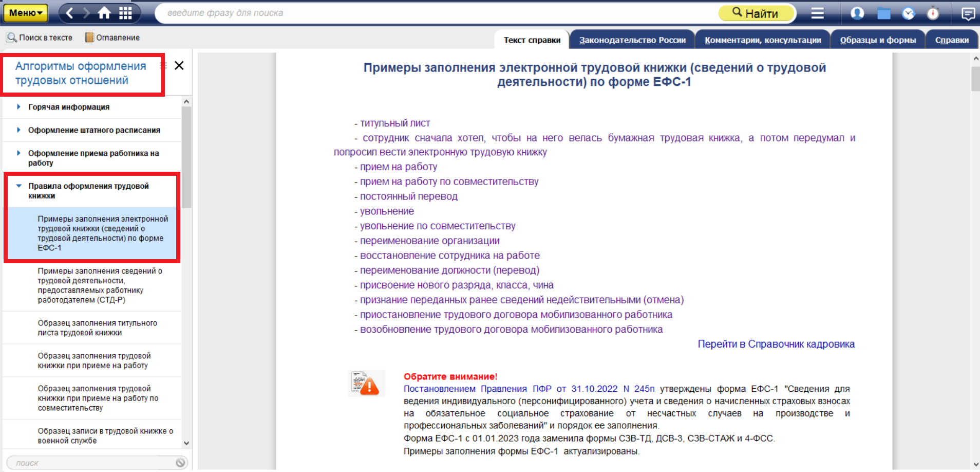Open образец при приеме по совместительству item
The image size is (980, 472).
tap(98, 398)
